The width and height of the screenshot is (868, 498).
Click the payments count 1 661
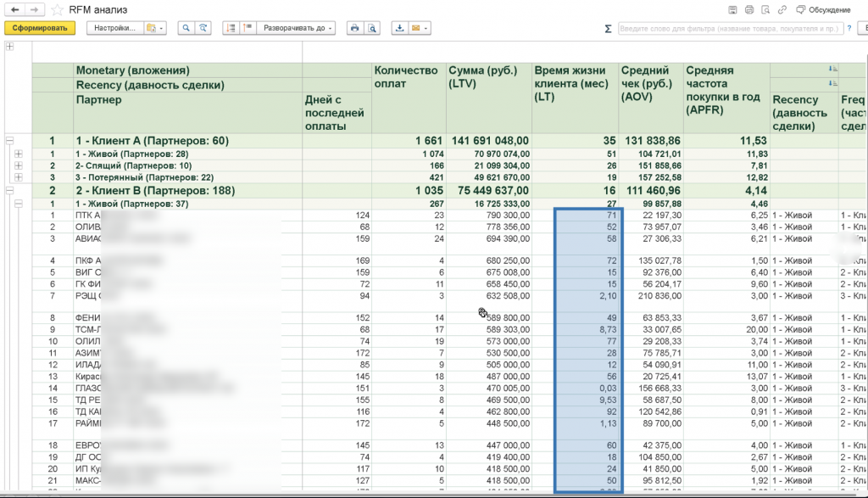(x=429, y=141)
